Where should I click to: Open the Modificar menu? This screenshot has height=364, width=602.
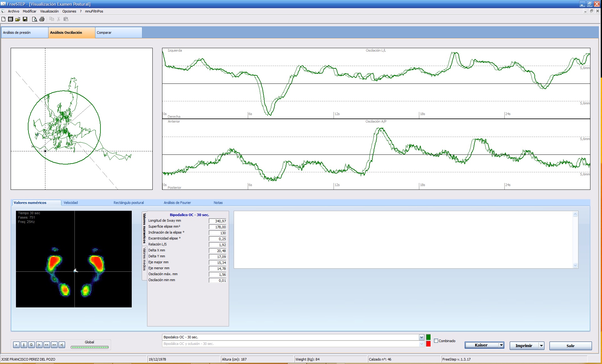29,11
